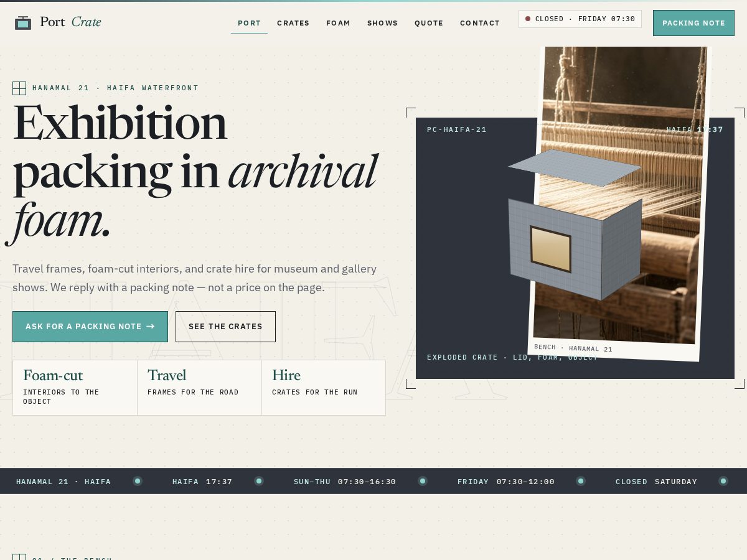Select the Foam-cut card
Image resolution: width=747 pixels, height=560 pixels.
pyautogui.click(x=75, y=388)
